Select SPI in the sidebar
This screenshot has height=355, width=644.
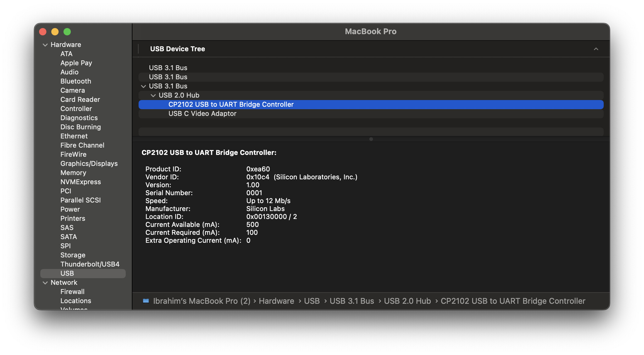point(65,246)
